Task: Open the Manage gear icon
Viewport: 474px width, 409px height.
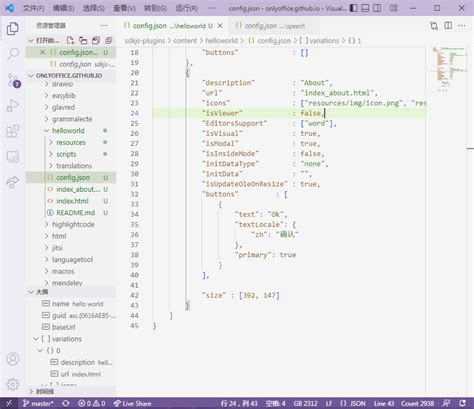Action: coord(13,384)
